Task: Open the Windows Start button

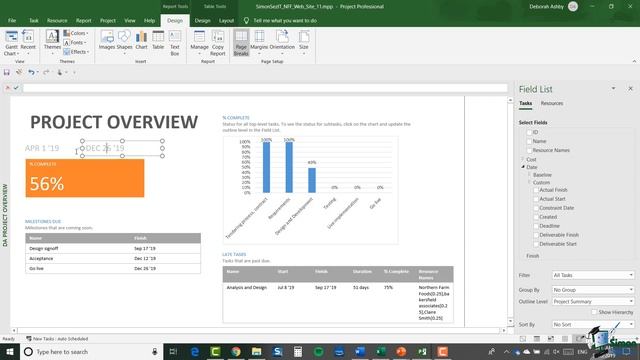Action: [x=10, y=351]
